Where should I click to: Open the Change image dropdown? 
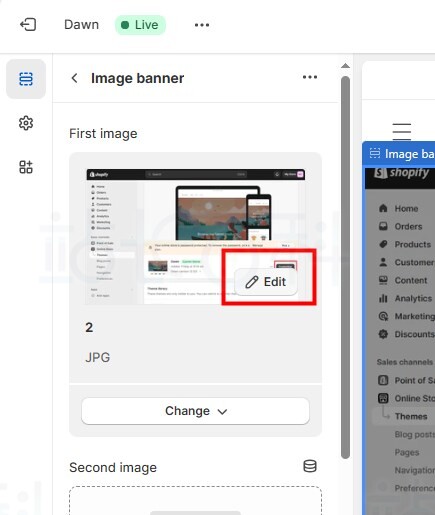(x=195, y=411)
